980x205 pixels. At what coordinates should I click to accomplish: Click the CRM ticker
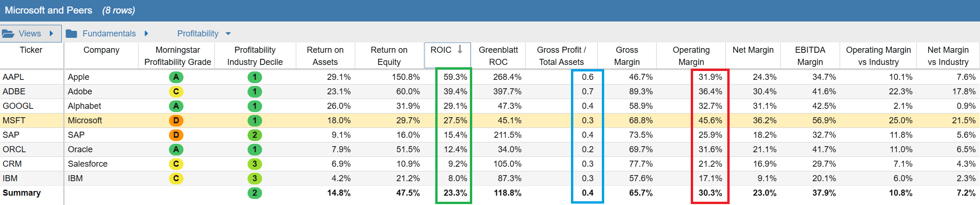pyautogui.click(x=12, y=164)
